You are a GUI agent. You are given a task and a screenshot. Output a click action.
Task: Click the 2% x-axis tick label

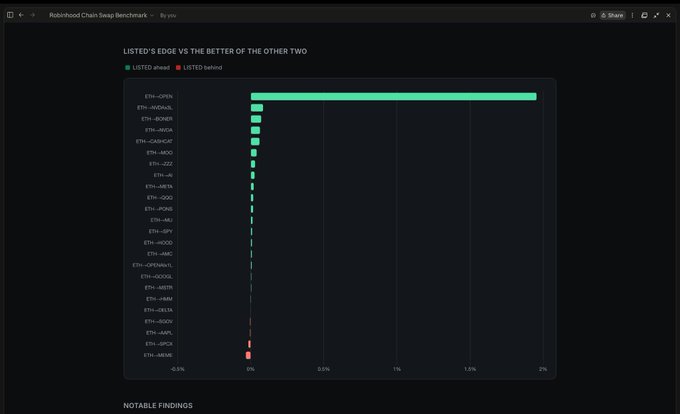coord(543,369)
